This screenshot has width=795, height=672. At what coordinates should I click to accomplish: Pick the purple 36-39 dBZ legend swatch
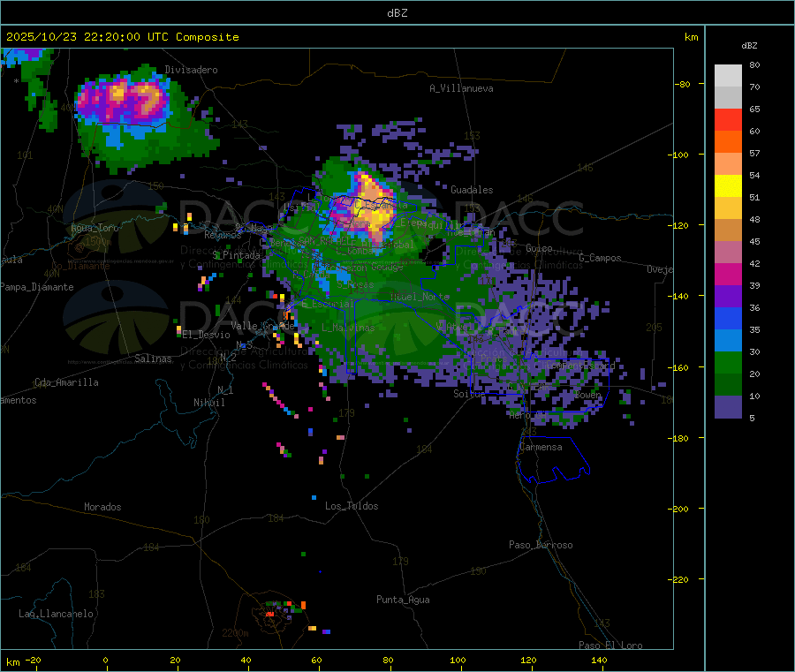coord(728,297)
